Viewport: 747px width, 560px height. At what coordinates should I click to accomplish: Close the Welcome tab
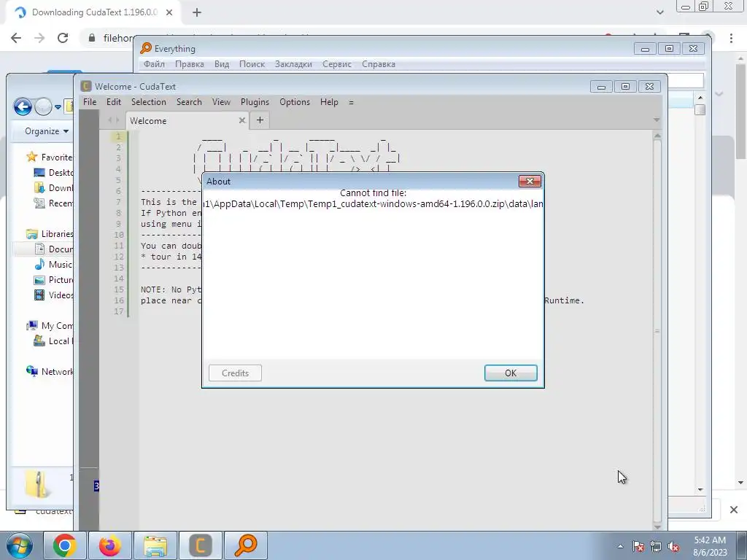pyautogui.click(x=242, y=120)
